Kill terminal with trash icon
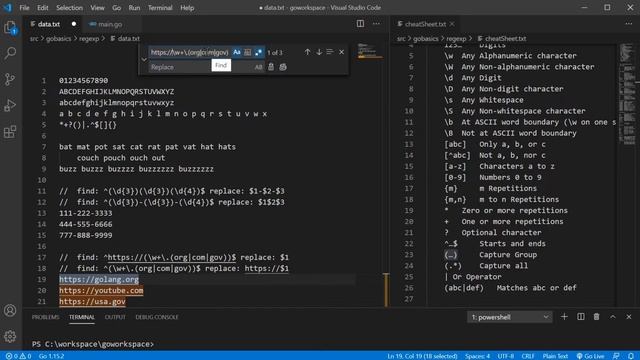 (597, 317)
